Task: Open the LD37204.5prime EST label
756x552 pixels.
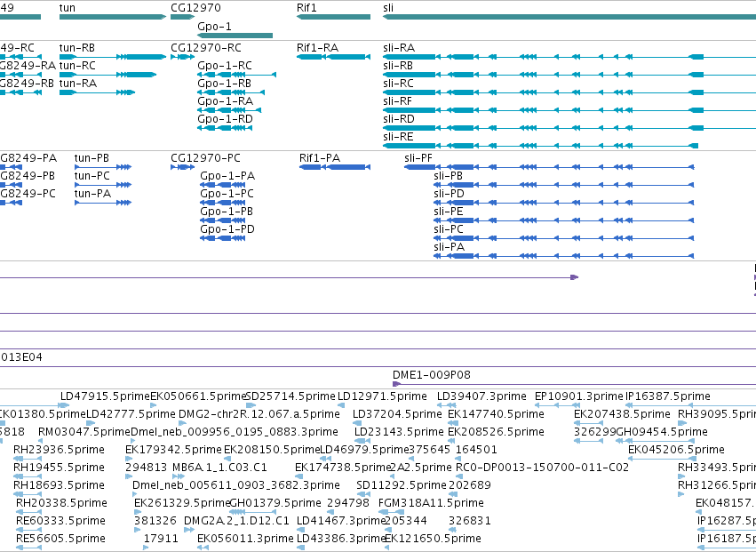Action: point(397,414)
